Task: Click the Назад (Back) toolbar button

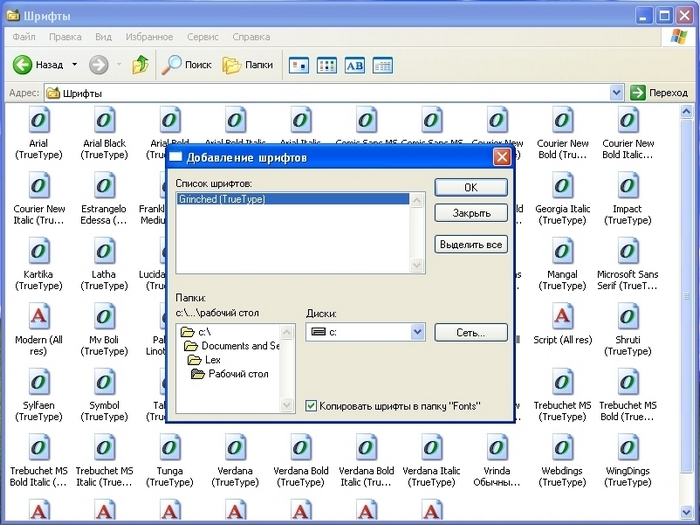Action: tap(38, 65)
